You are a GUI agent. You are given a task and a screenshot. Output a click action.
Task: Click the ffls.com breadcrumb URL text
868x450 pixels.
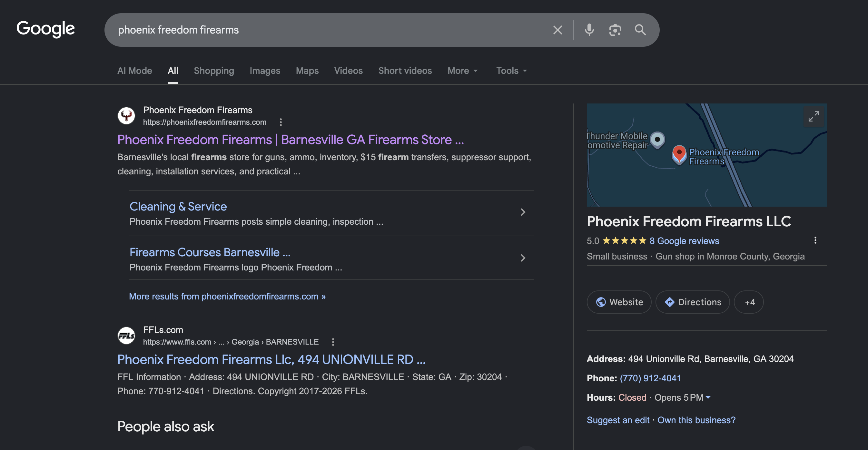[231, 342]
